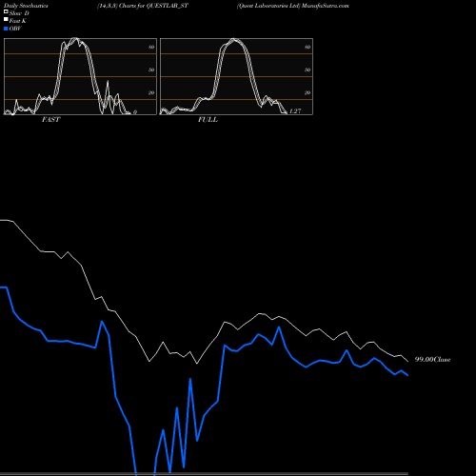Click the 20 level label in FULL chart
The image size is (476, 476).
[x=307, y=92]
